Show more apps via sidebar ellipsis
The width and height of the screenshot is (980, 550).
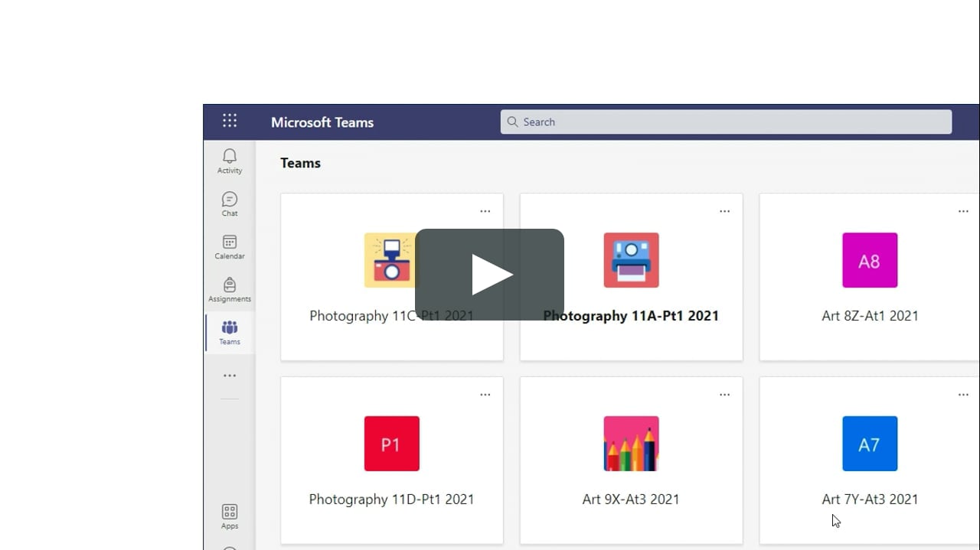230,376
